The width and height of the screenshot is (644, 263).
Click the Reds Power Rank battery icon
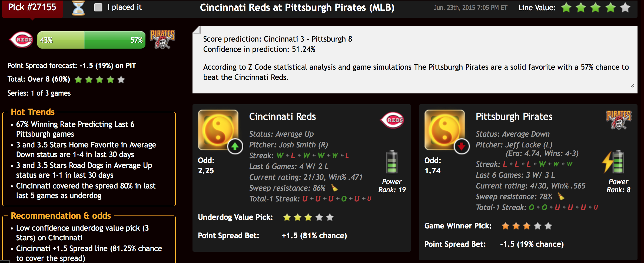coord(392,162)
